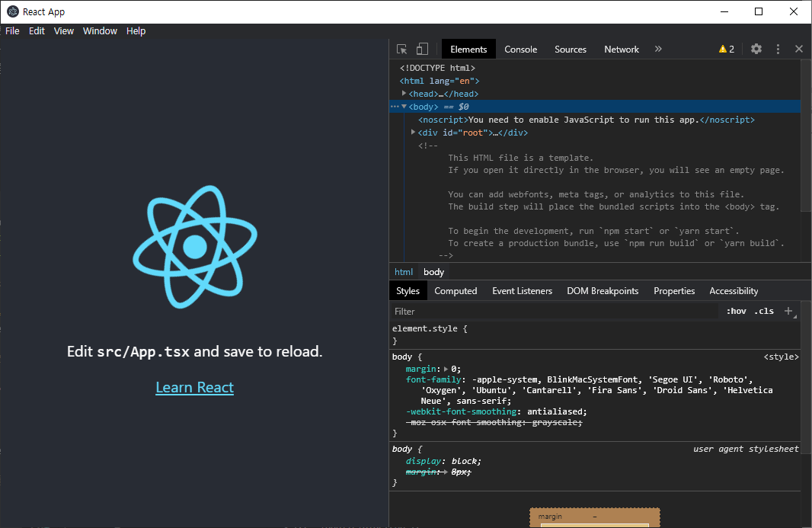
Task: Toggle the :hov element state pane
Action: [736, 311]
